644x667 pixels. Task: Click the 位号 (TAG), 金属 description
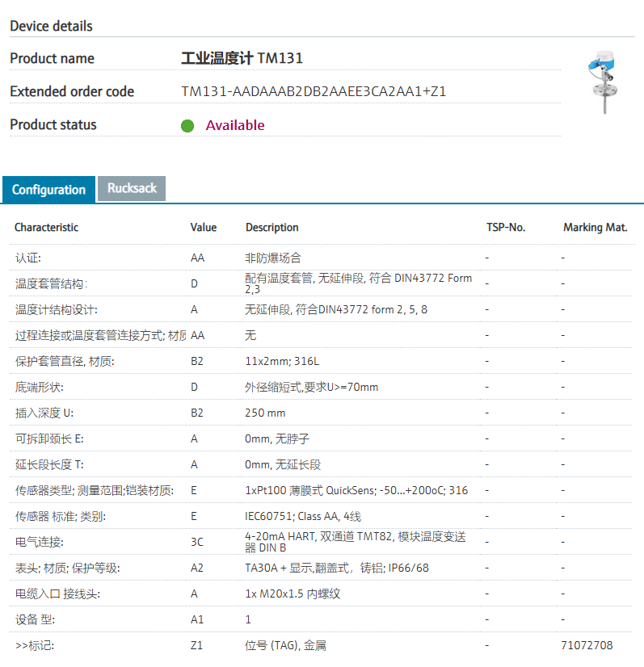coord(286,645)
